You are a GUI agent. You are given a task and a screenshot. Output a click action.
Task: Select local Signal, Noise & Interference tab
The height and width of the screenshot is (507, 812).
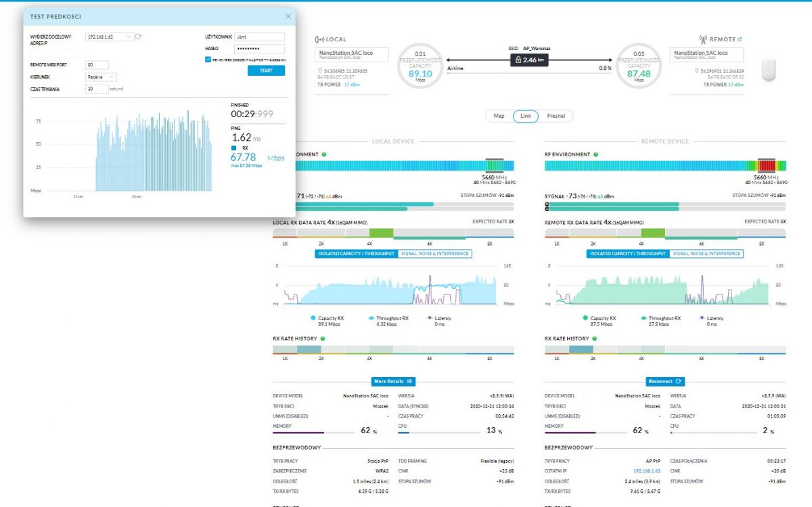[x=434, y=253]
